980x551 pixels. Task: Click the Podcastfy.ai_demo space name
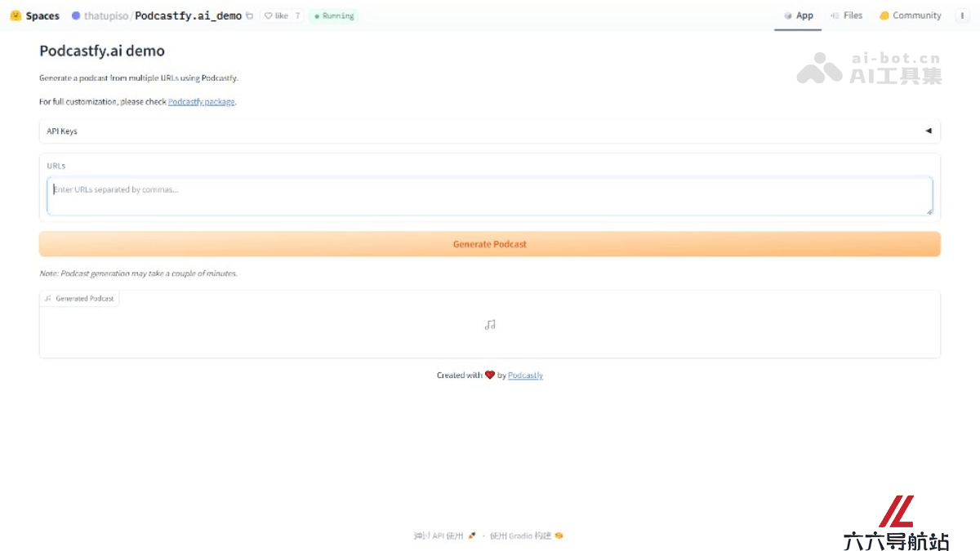coord(189,16)
